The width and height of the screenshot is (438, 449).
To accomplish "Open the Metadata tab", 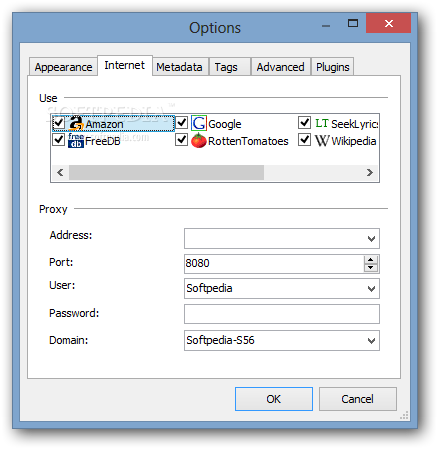I will point(180,67).
